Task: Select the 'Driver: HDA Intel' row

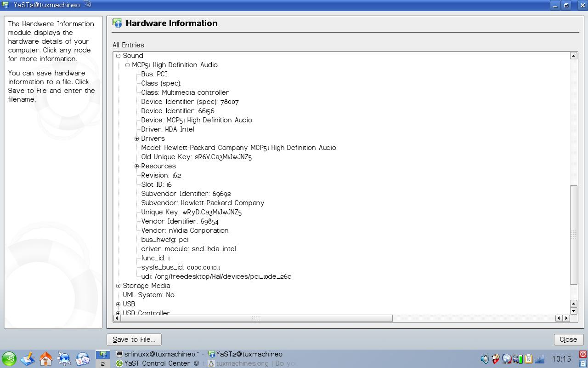Action: 168,129
